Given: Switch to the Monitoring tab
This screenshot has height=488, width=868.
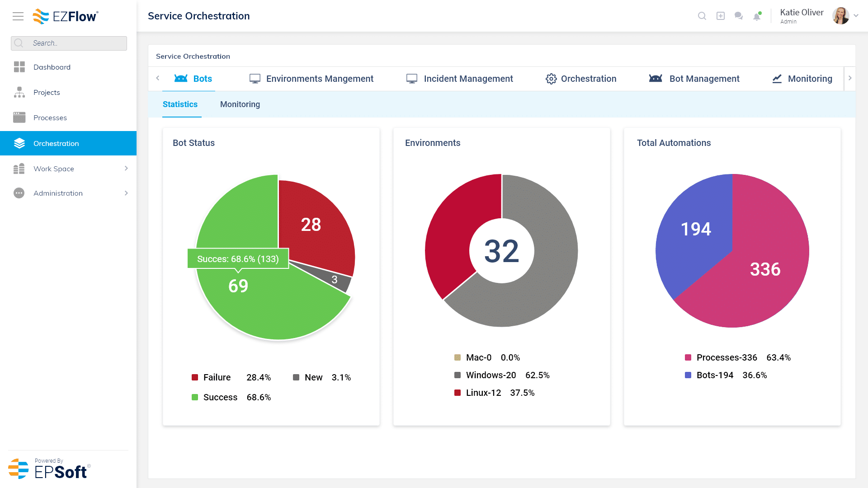Looking at the screenshot, I should 240,104.
